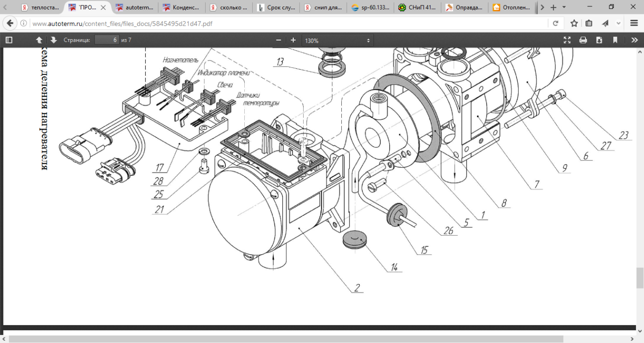Image resolution: width=644 pixels, height=343 pixels.
Task: Download the PDF file
Action: [599, 40]
